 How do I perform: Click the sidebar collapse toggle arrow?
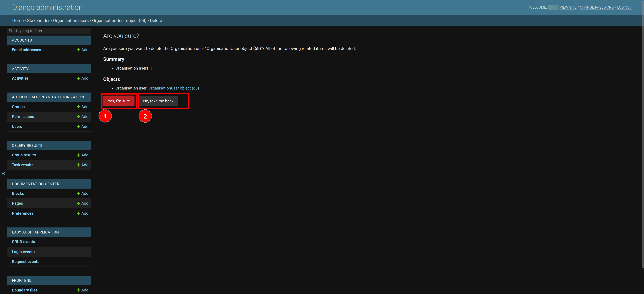pyautogui.click(x=3, y=173)
